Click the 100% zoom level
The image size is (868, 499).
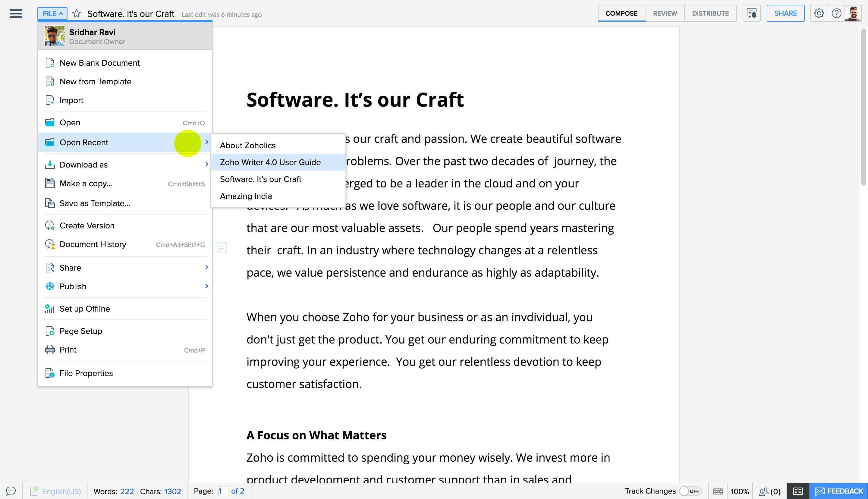coord(739,491)
